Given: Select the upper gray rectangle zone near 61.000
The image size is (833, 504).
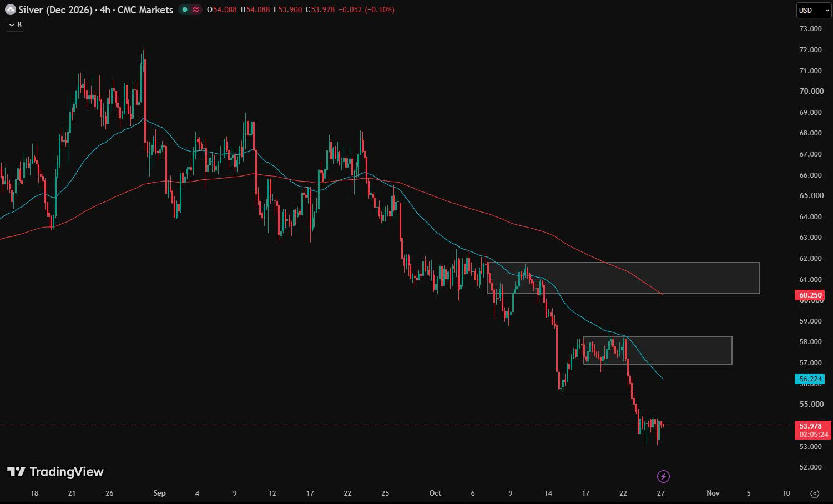Looking at the screenshot, I should point(623,278).
